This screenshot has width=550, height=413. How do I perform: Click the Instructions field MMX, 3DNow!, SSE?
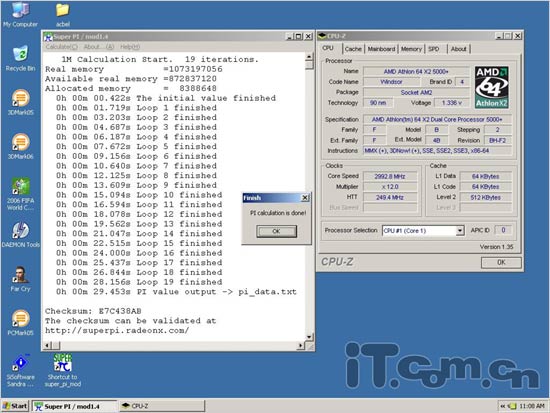(x=437, y=151)
